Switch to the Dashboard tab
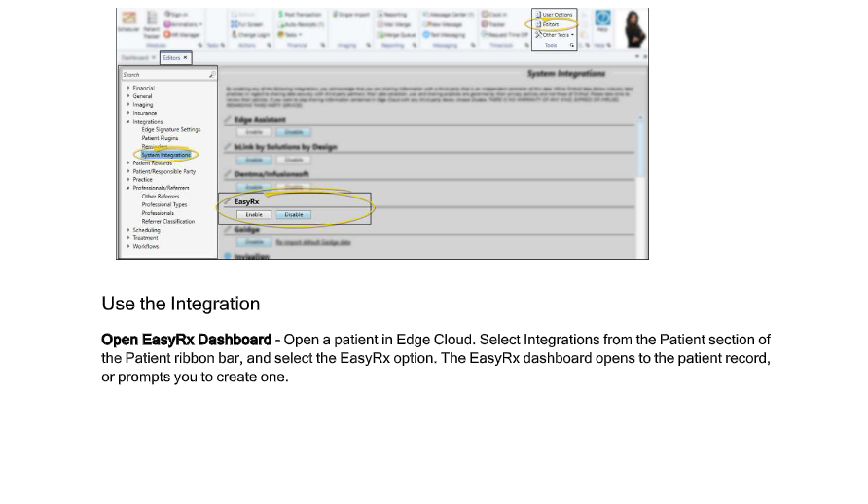Viewport: 868px width, 504px height. pyautogui.click(x=135, y=57)
